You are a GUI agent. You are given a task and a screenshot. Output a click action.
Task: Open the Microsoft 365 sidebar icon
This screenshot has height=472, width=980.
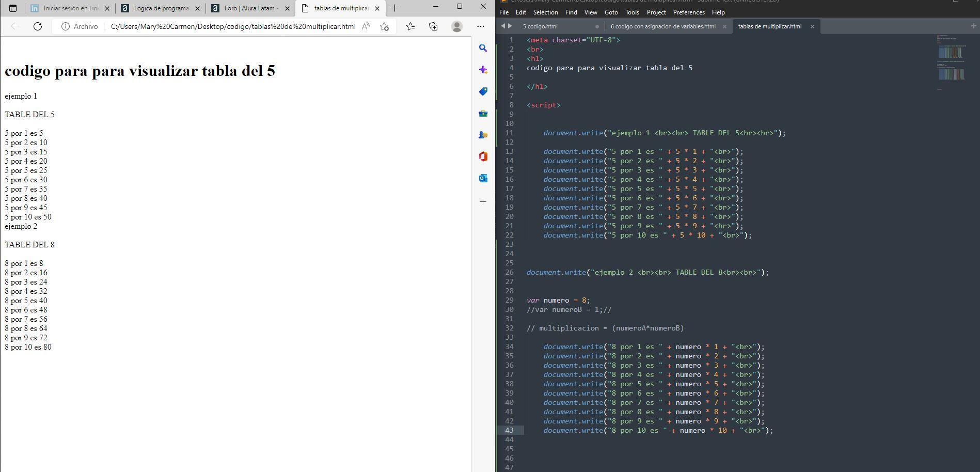click(483, 156)
